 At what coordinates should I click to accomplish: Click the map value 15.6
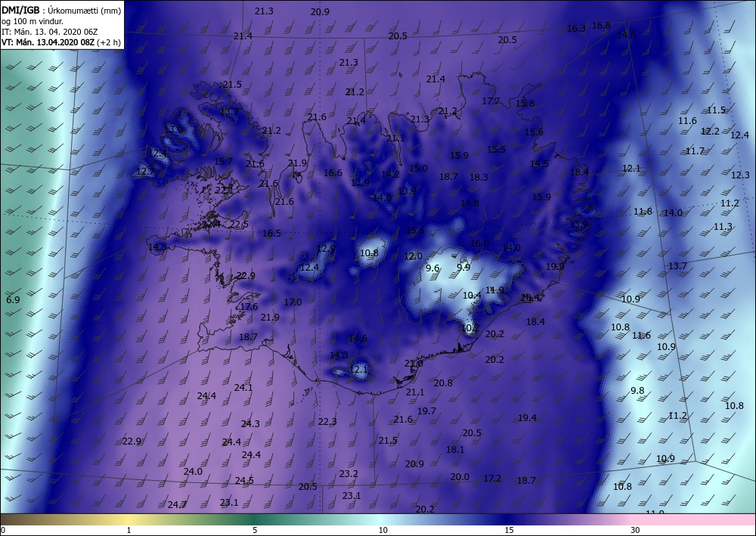tap(534, 132)
